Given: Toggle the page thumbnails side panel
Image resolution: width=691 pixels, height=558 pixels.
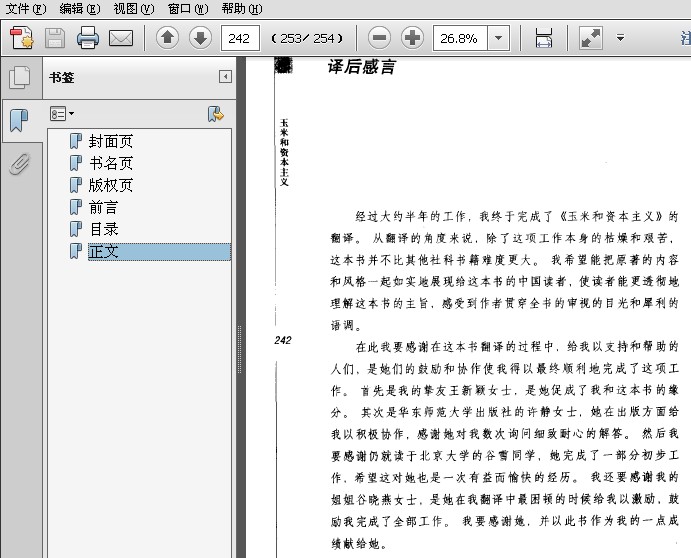Looking at the screenshot, I should tap(19, 78).
